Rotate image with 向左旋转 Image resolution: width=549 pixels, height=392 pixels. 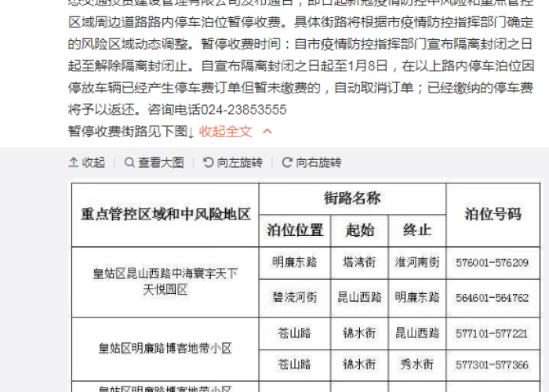(x=239, y=162)
